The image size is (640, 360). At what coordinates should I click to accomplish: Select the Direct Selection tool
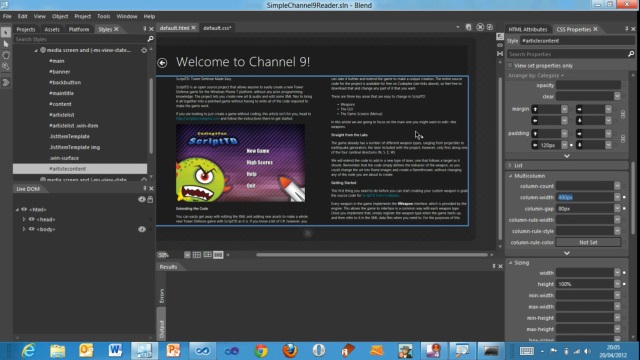coord(6,44)
